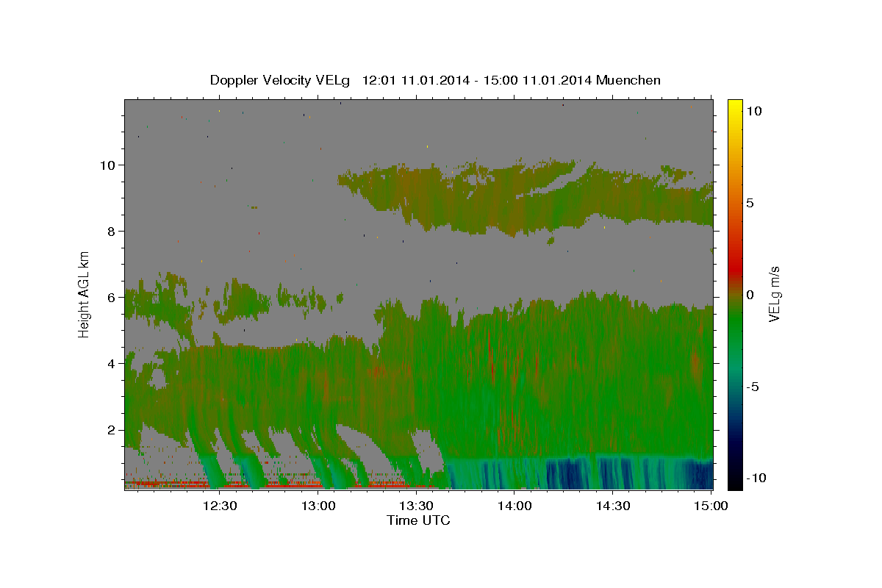Click the 'VELg m/s' colorbar label
Screen dimensions: 882x588
(774, 294)
